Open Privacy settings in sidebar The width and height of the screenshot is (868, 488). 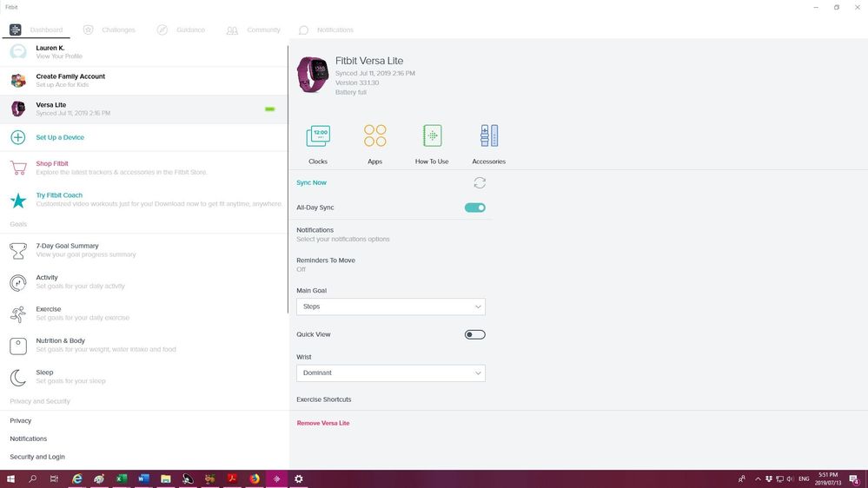tap(21, 420)
